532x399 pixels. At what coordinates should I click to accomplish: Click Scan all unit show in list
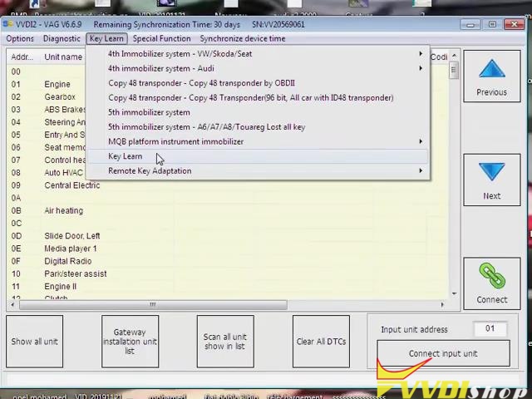pos(225,342)
